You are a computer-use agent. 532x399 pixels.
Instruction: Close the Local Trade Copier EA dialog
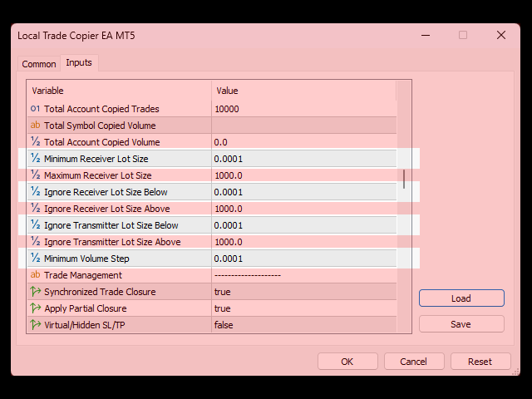501,35
